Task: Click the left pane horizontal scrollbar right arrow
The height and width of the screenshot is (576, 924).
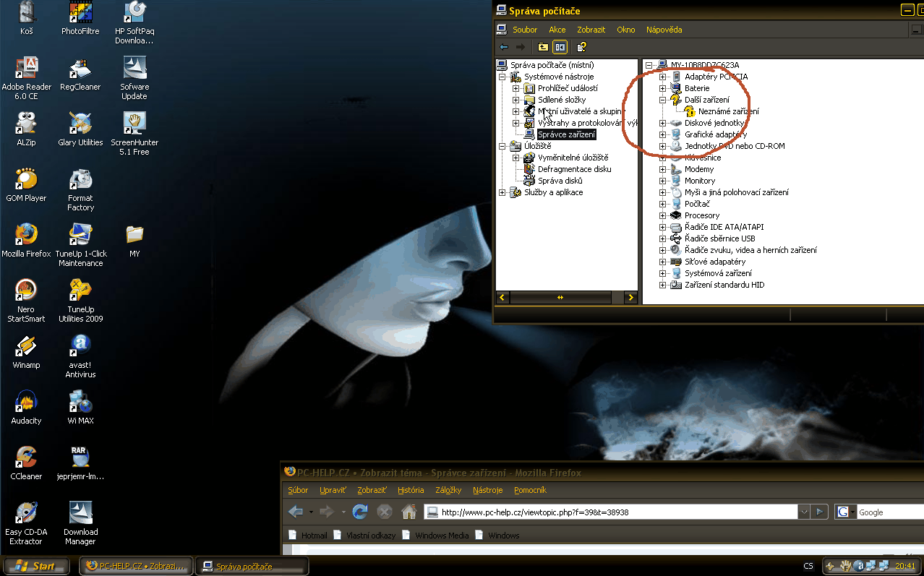Action: point(630,297)
